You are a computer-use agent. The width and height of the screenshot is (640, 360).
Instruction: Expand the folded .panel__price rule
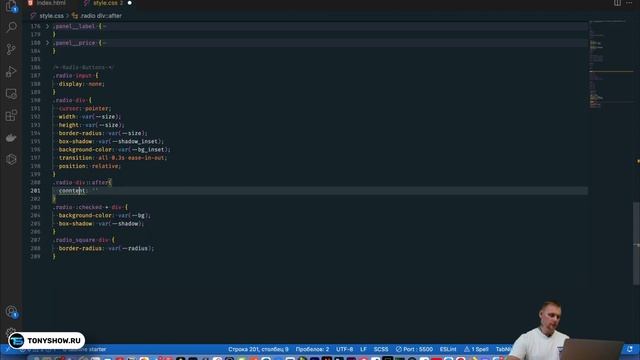47,43
